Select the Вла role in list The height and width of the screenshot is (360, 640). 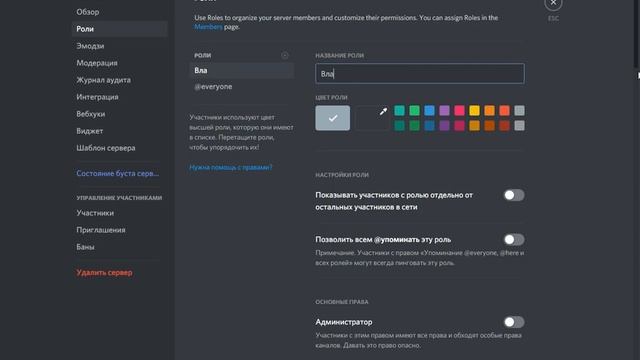(242, 71)
